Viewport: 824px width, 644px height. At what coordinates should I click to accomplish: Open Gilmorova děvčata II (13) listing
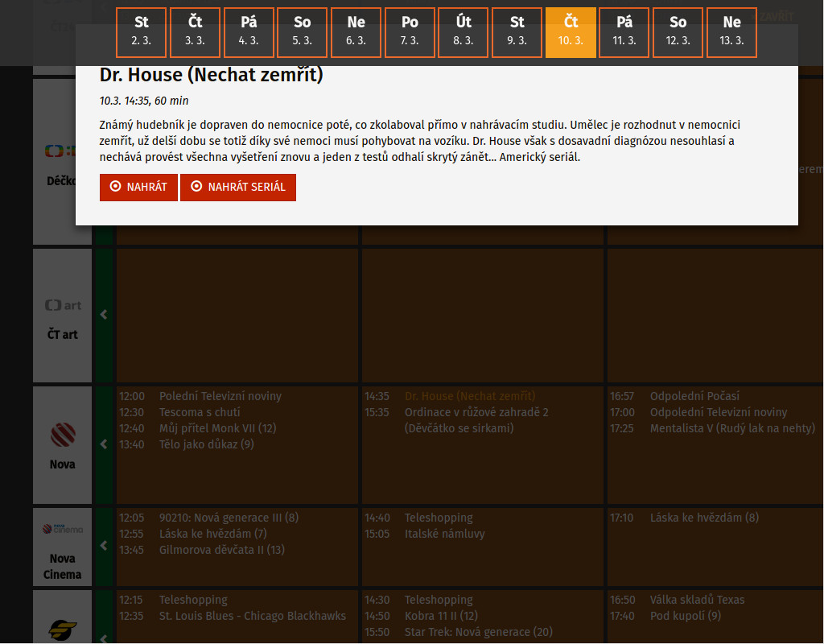(x=221, y=550)
